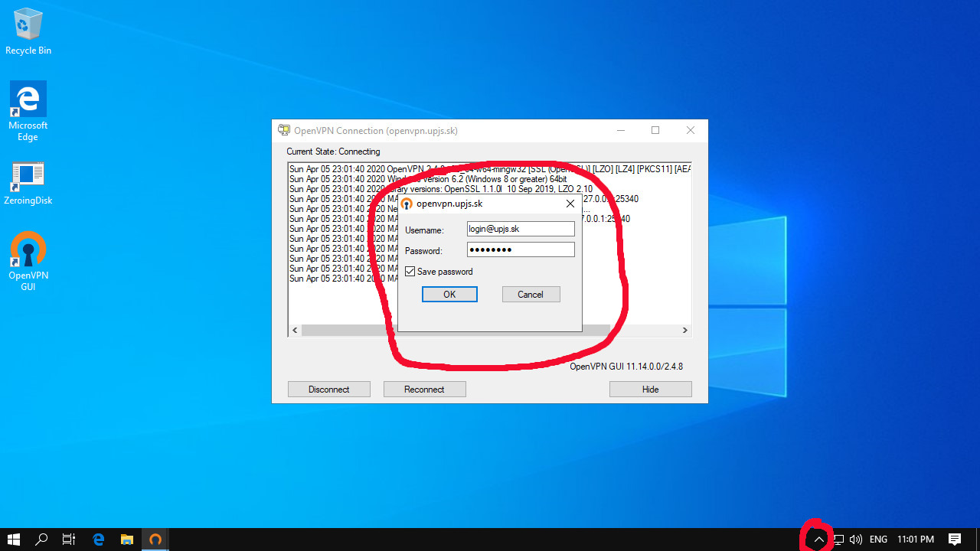Hide the OpenVPN Connection window
The width and height of the screenshot is (980, 551).
click(650, 390)
